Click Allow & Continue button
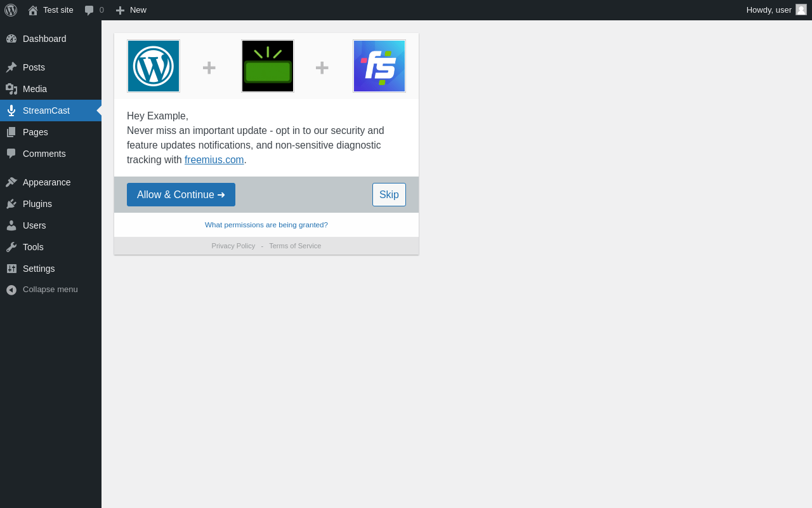Image resolution: width=812 pixels, height=508 pixels. coord(181,194)
